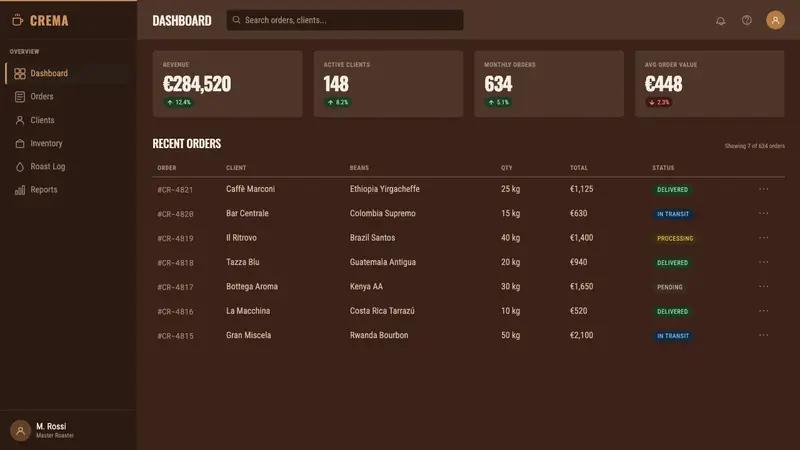Image resolution: width=800 pixels, height=450 pixels.
Task: Sort by TOTAL column header
Action: click(579, 168)
